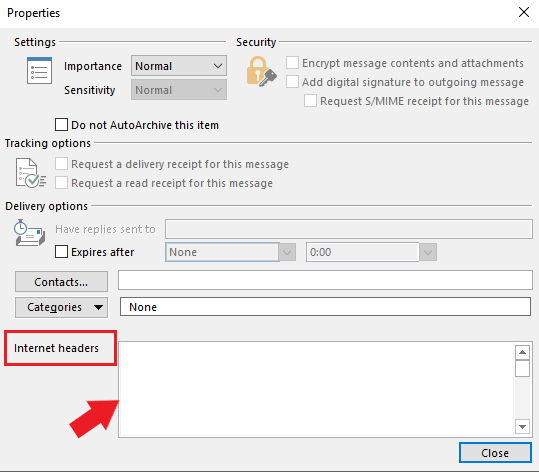The image size is (539, 472).
Task: Click the Internet headers scroll up arrow
Action: coord(522,352)
